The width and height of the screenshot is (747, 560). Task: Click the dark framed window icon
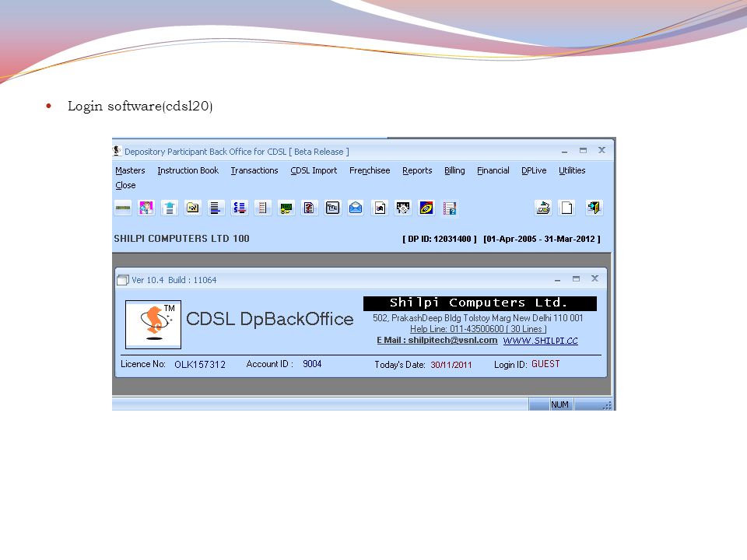tap(332, 208)
